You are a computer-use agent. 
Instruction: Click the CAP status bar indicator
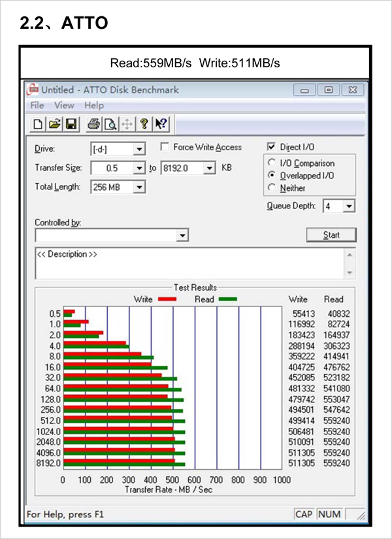point(304,514)
